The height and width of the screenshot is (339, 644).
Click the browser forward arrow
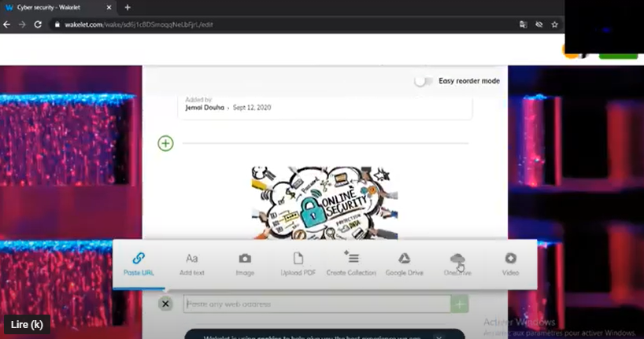pos(22,24)
